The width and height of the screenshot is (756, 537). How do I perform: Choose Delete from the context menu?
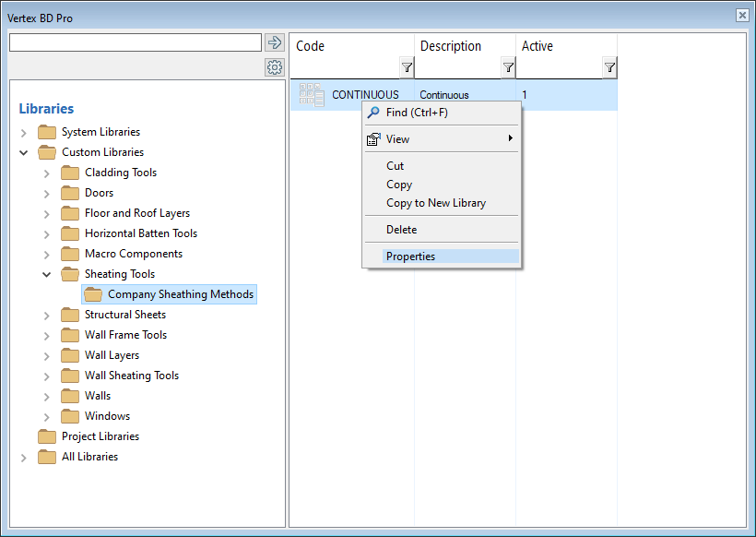pyautogui.click(x=401, y=230)
